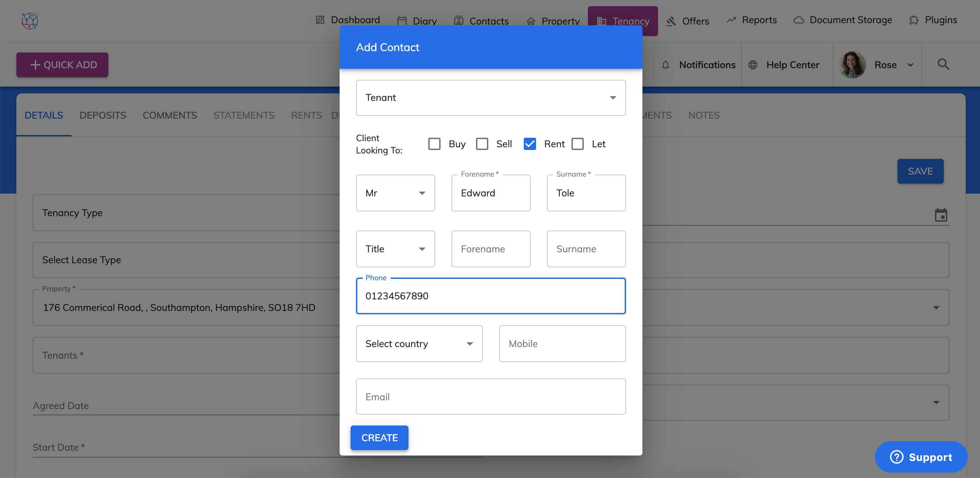The width and height of the screenshot is (980, 478).
Task: Uncheck the Rent checkbox
Action: 530,144
